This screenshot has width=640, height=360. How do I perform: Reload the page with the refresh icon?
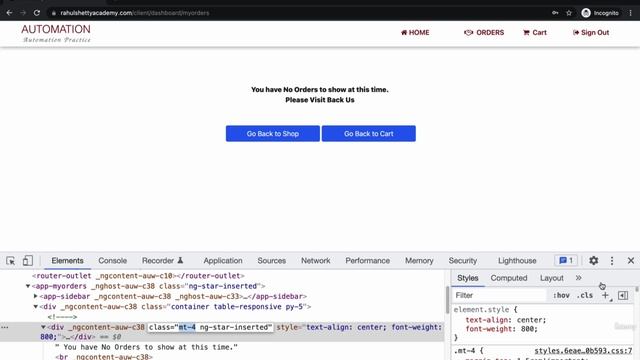pos(37,13)
